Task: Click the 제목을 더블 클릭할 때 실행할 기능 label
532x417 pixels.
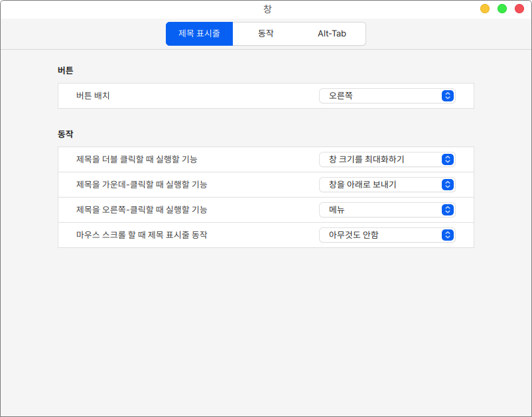Action: (137, 160)
